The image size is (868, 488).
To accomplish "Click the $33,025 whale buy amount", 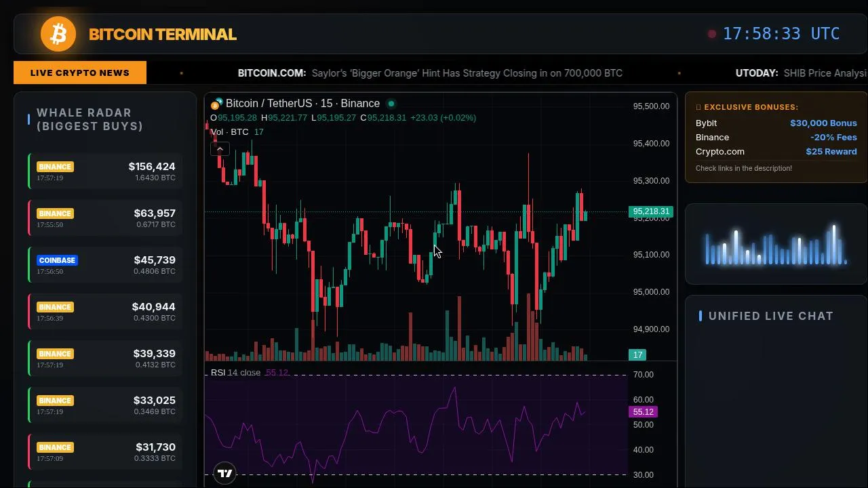I will coord(155,401).
